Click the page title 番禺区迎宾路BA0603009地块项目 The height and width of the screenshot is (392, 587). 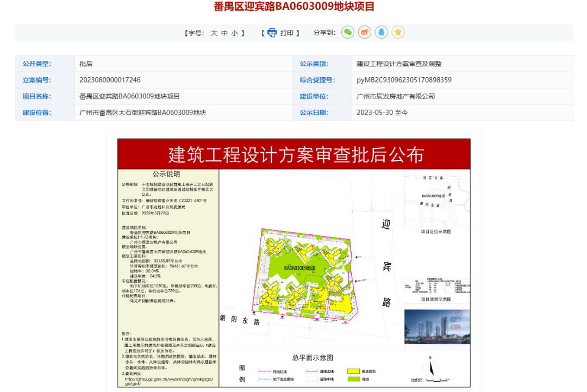click(293, 7)
